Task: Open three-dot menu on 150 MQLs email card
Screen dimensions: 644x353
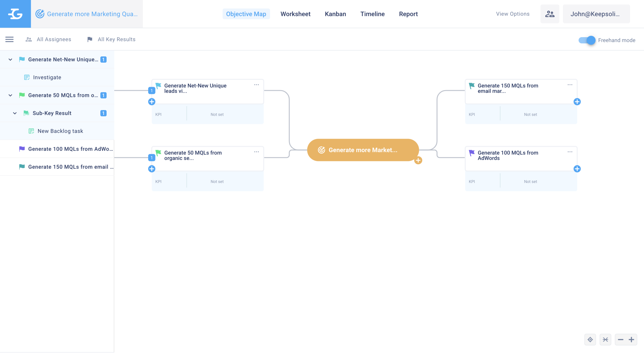Action: pos(570,85)
